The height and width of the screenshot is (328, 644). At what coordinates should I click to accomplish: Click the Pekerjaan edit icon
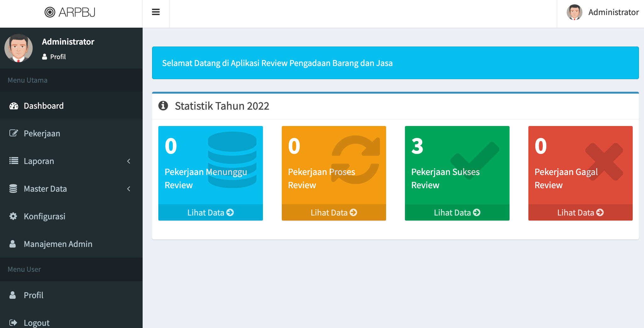14,133
